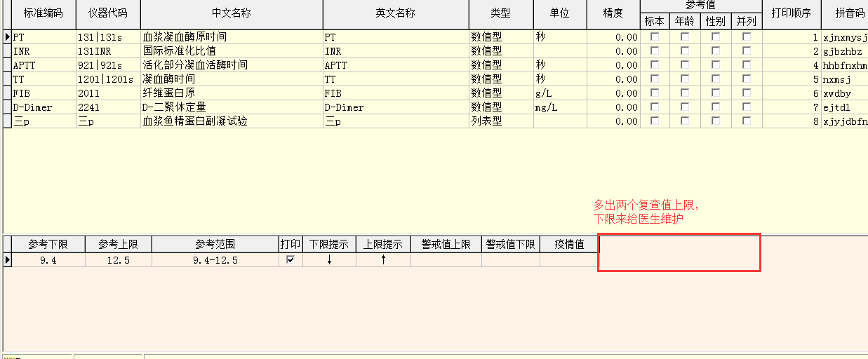Tick the 性别 checkbox in the FIB row
868x359 pixels.
pyautogui.click(x=716, y=93)
